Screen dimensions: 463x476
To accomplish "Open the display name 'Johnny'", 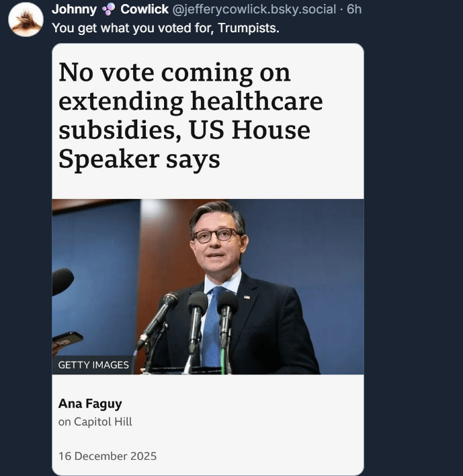I will pos(75,9).
